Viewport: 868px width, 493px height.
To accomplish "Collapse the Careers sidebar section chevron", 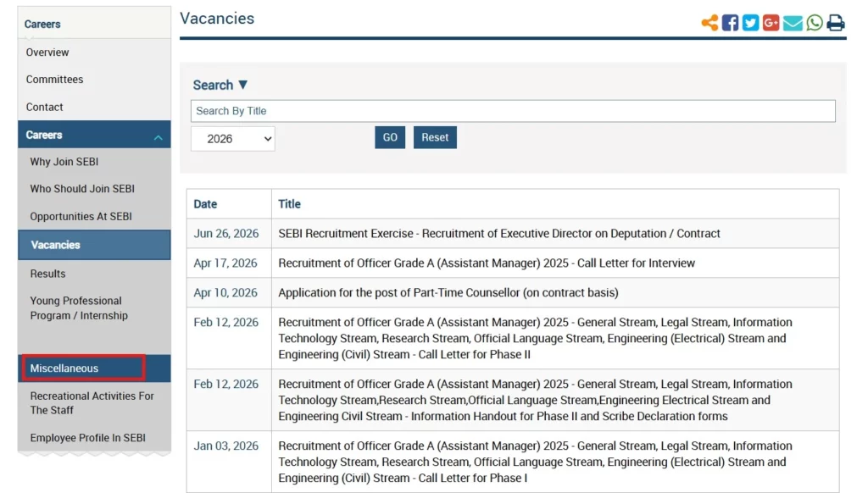I will (159, 137).
